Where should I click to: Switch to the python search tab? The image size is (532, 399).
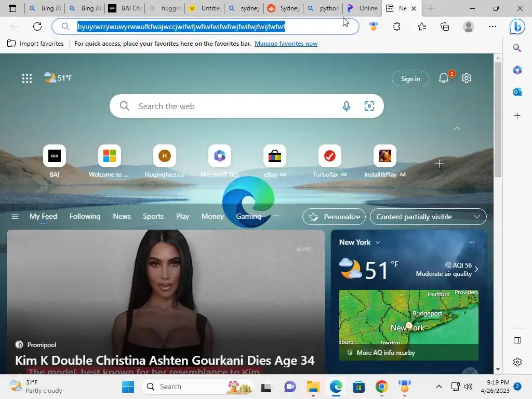tap(323, 8)
